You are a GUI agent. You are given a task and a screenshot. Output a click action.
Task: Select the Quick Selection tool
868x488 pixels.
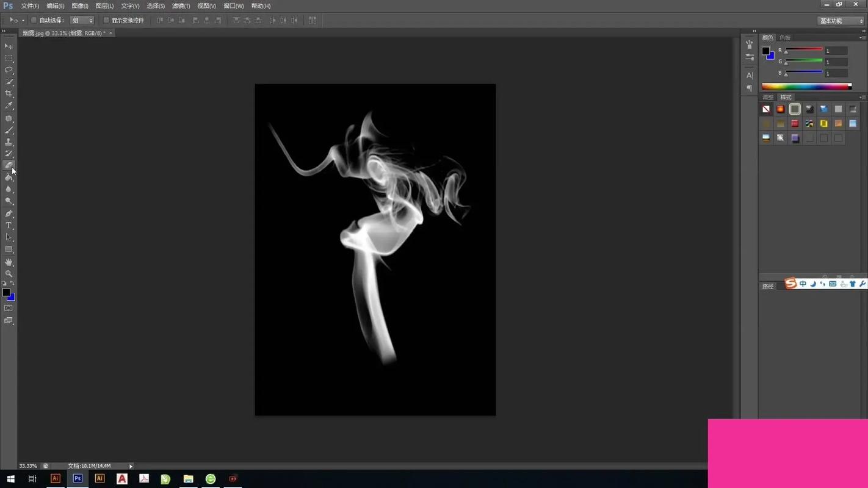[x=9, y=82]
